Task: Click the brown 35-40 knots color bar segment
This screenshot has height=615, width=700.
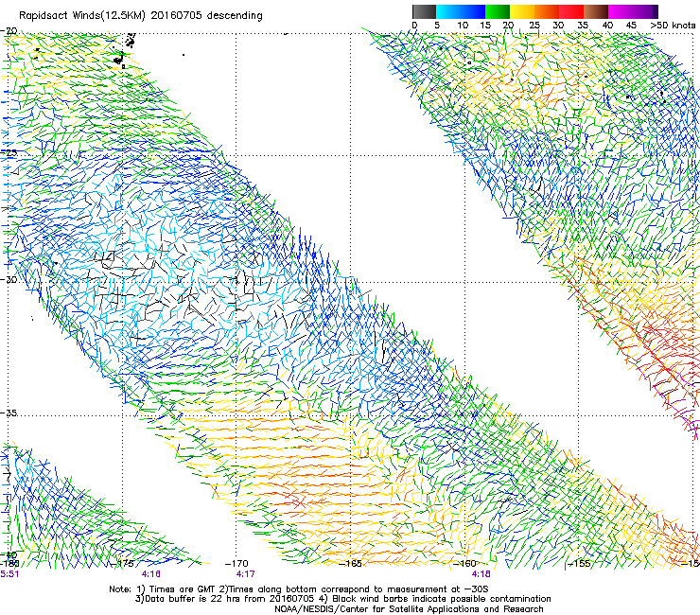Action: coord(596,11)
